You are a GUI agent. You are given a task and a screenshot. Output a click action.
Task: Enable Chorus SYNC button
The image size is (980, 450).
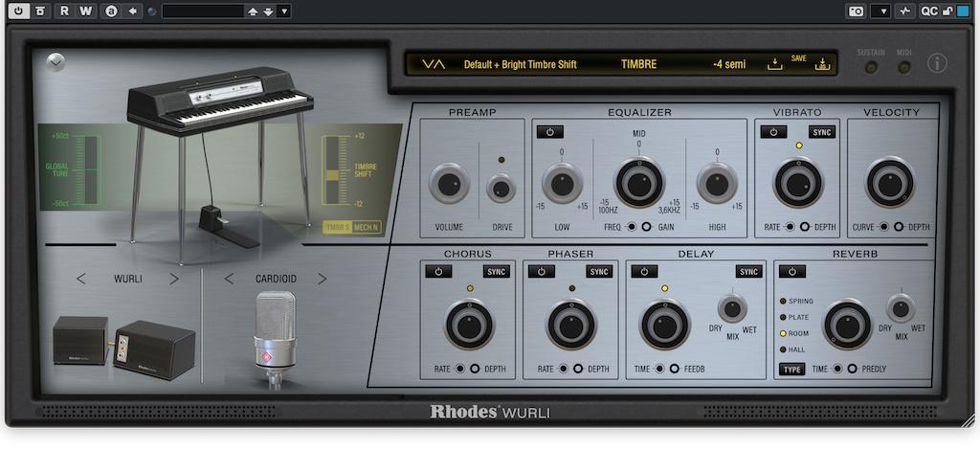click(497, 272)
